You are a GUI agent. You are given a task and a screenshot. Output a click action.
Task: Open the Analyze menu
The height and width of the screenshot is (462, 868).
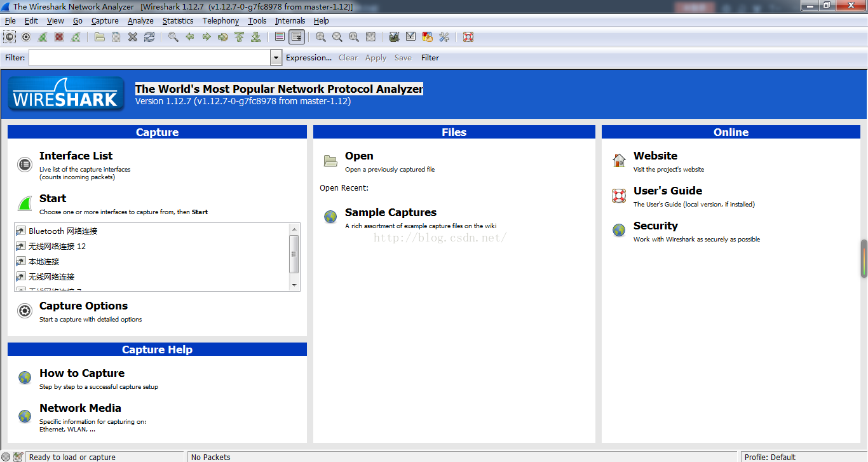click(x=140, y=21)
